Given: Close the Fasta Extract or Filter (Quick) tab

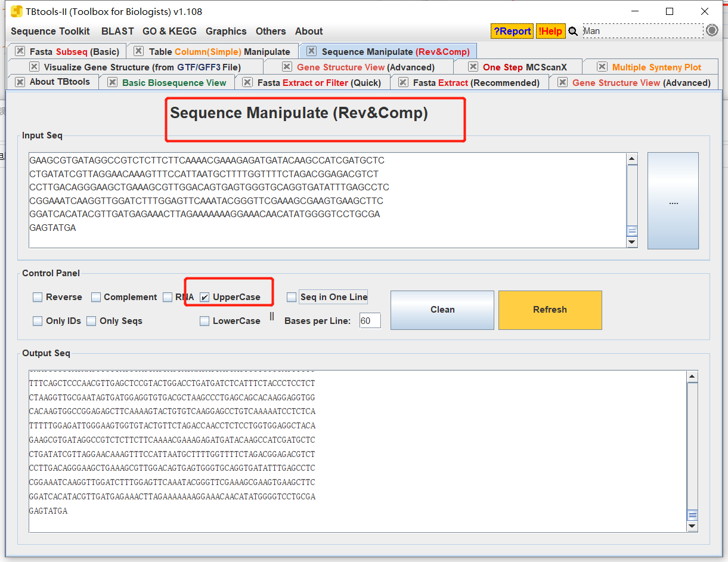Looking at the screenshot, I should pyautogui.click(x=247, y=82).
